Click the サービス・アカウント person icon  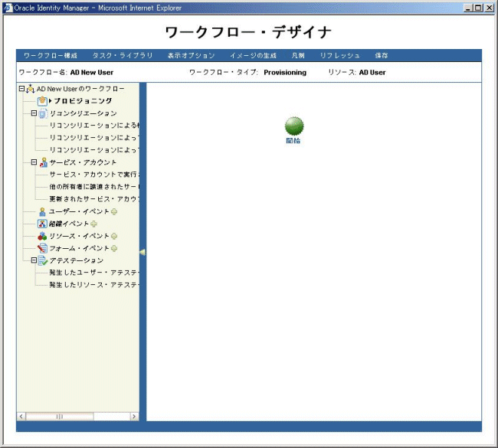43,162
